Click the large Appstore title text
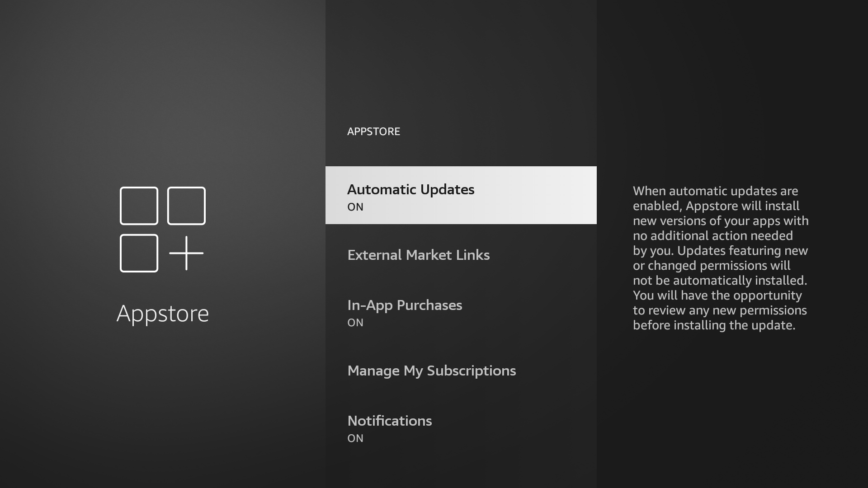The width and height of the screenshot is (868, 488). tap(163, 314)
